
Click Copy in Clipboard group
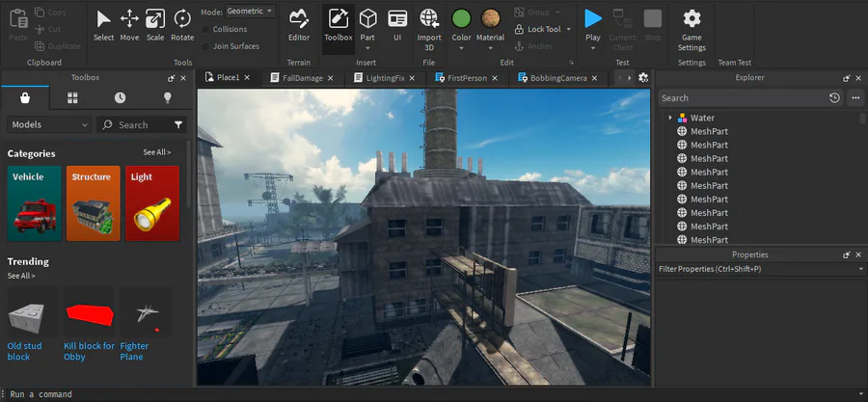coord(50,13)
